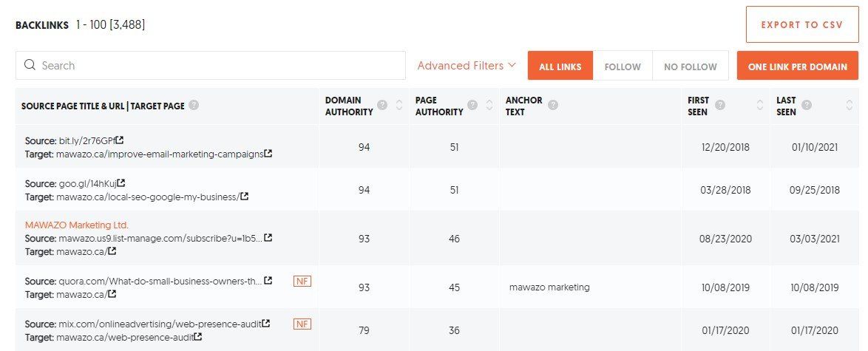Click help icon beside Anchor Text header
Viewport: 868px width, 351px height.
(553, 105)
